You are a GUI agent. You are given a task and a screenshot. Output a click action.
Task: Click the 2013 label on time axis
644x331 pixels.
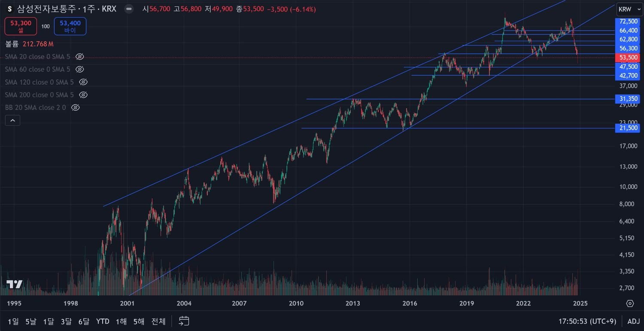[x=353, y=304]
